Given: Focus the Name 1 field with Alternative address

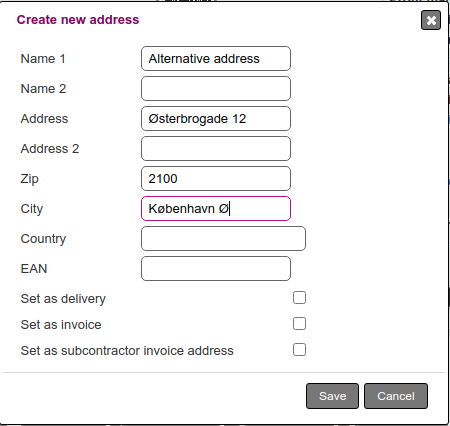Looking at the screenshot, I should 216,59.
